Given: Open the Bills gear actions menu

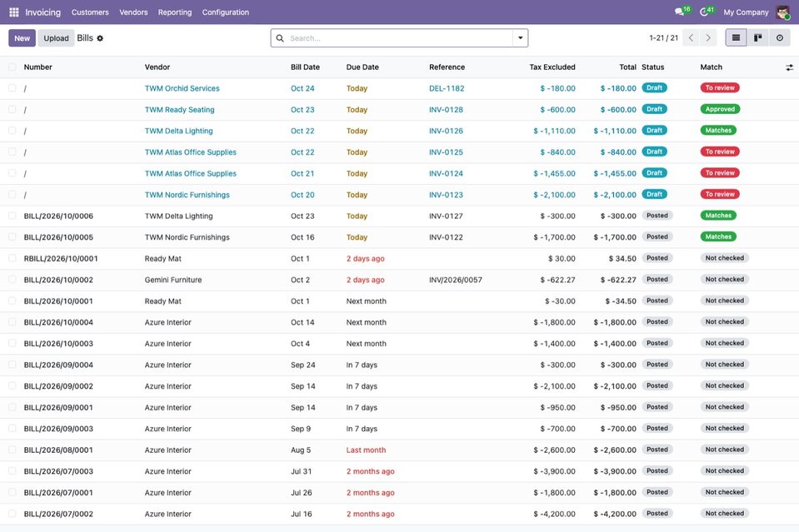Looking at the screenshot, I should [x=100, y=38].
